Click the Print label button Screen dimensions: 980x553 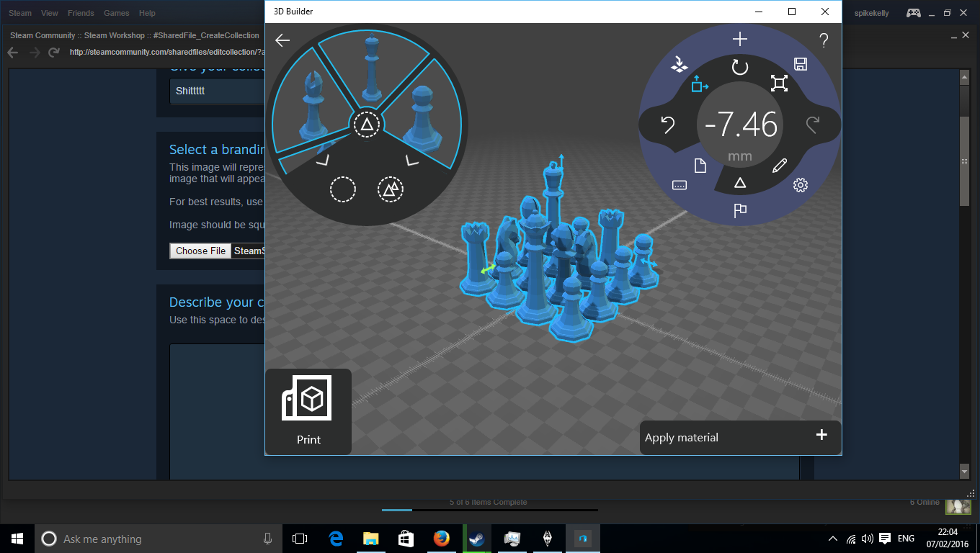click(308, 439)
